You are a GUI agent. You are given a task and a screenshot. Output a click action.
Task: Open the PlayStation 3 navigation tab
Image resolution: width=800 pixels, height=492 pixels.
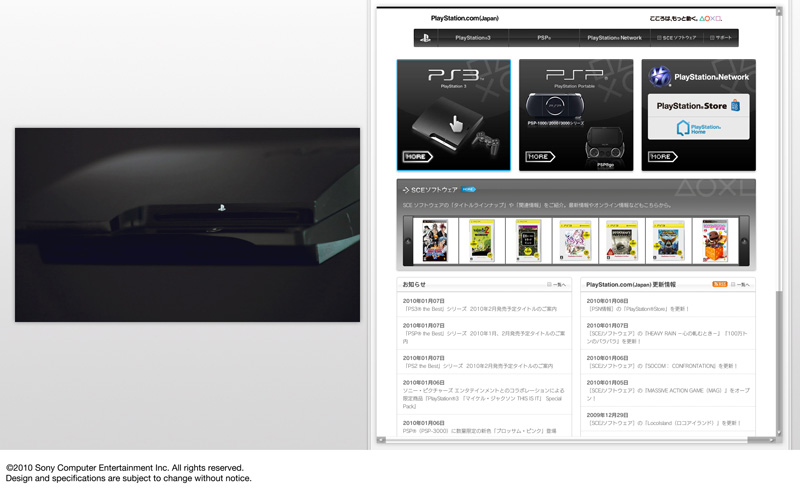[473, 38]
